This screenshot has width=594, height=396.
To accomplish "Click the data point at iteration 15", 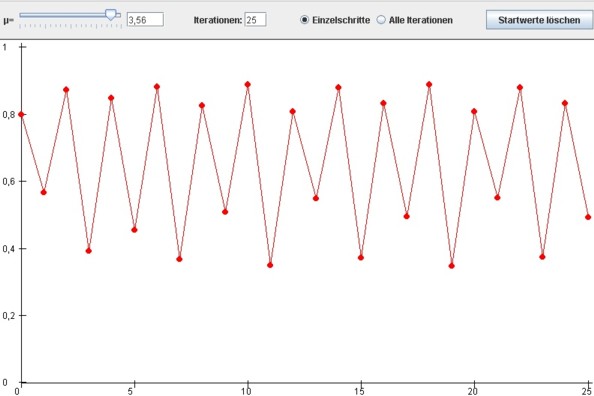I will pyautogui.click(x=361, y=258).
